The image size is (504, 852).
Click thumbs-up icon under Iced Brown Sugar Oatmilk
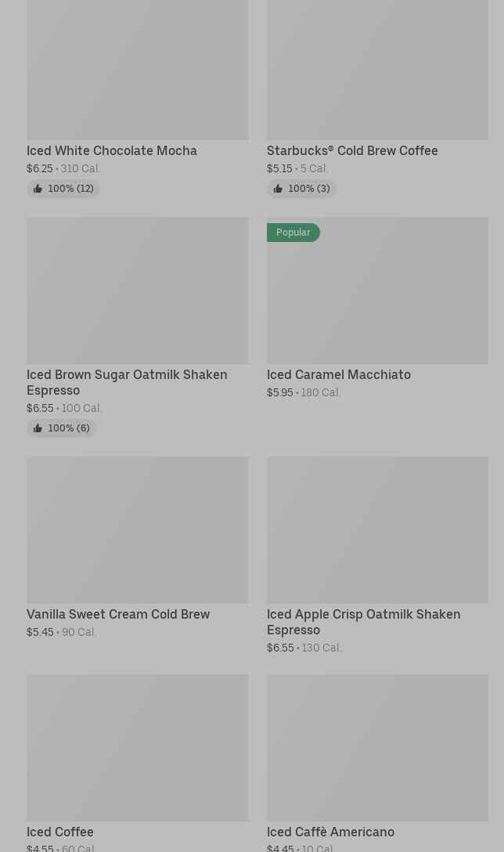[38, 428]
